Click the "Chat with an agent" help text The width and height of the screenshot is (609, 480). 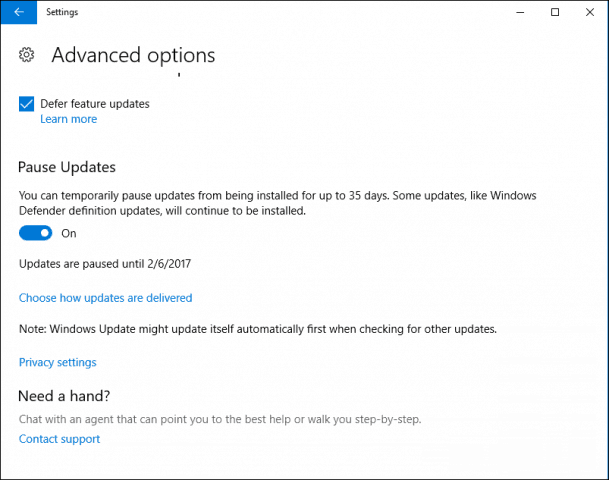(x=220, y=419)
